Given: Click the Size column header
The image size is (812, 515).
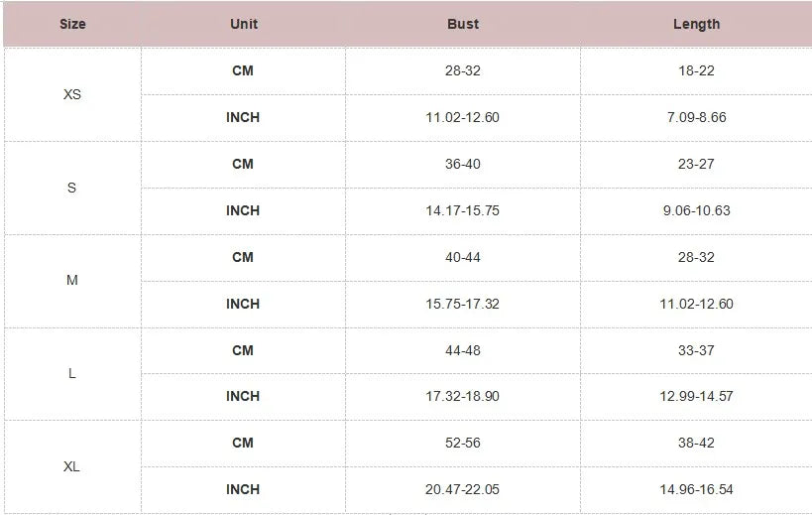Looking at the screenshot, I should [72, 24].
